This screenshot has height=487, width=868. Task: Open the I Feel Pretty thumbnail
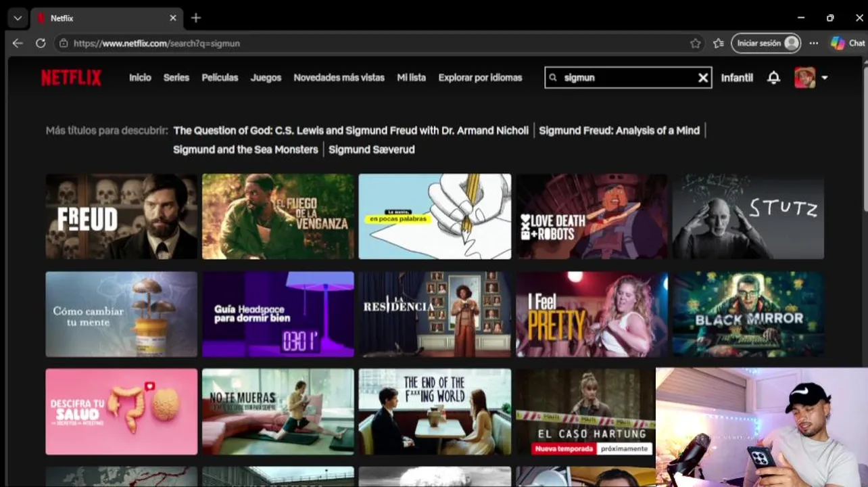[x=592, y=315]
